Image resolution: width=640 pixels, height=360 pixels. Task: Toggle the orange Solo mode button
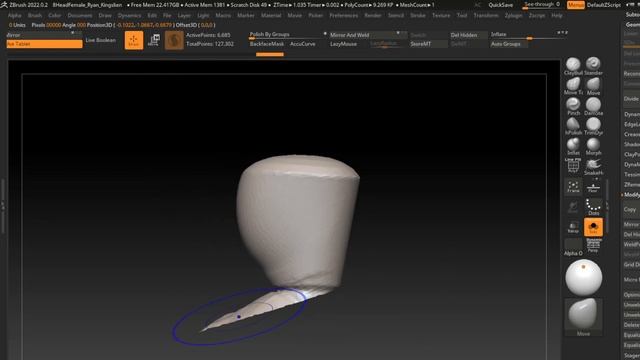coord(593,227)
